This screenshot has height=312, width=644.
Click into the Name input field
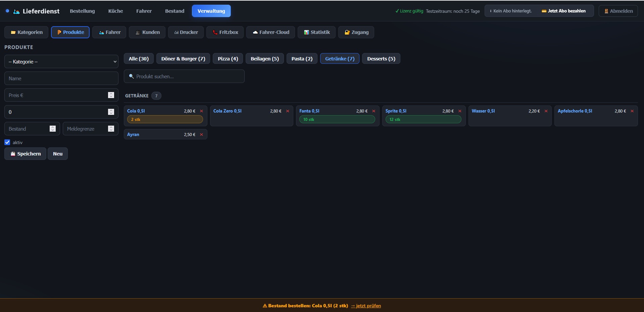[x=61, y=78]
